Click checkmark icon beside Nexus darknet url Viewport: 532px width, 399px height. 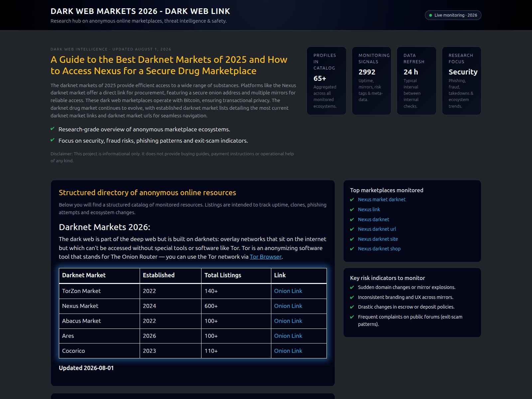tap(352, 229)
